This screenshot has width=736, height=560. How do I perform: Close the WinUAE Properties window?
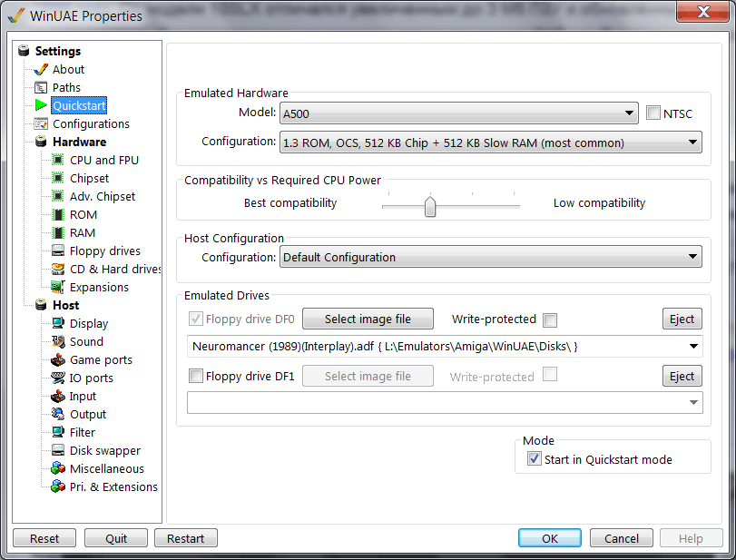(703, 12)
